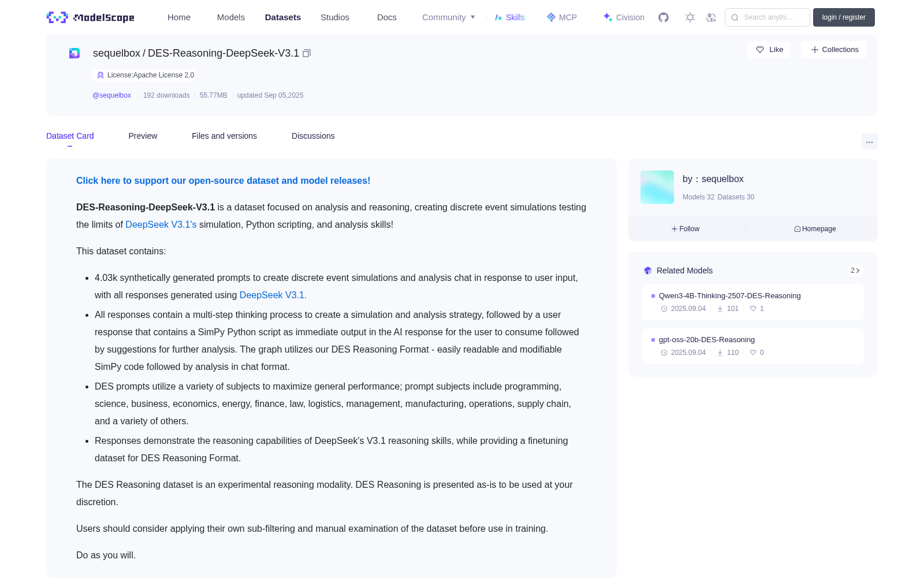
Task: Switch to the Preview tab
Action: 143,136
